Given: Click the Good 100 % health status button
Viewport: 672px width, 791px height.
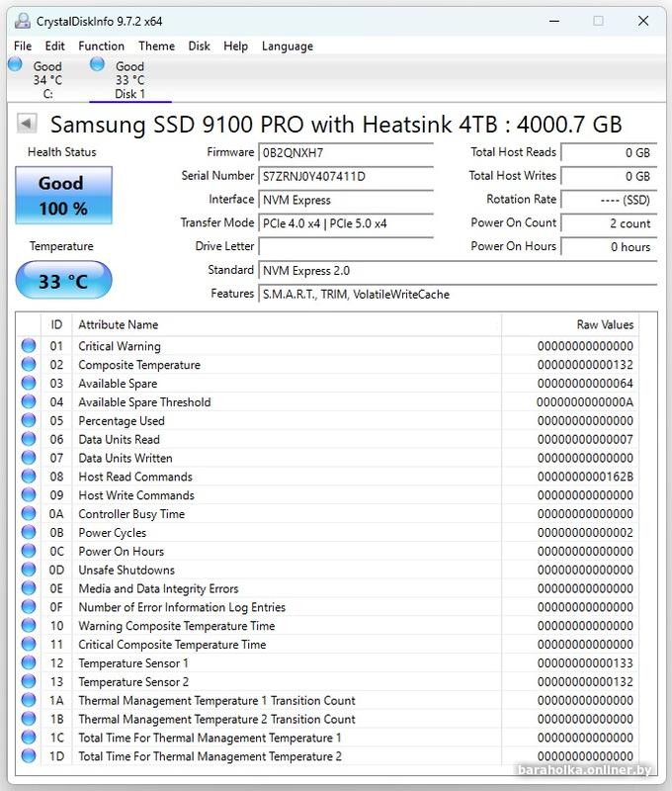Looking at the screenshot, I should (63, 196).
